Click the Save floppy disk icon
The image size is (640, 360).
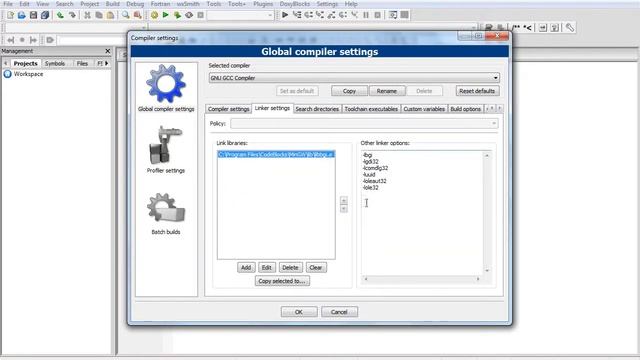coord(33,15)
